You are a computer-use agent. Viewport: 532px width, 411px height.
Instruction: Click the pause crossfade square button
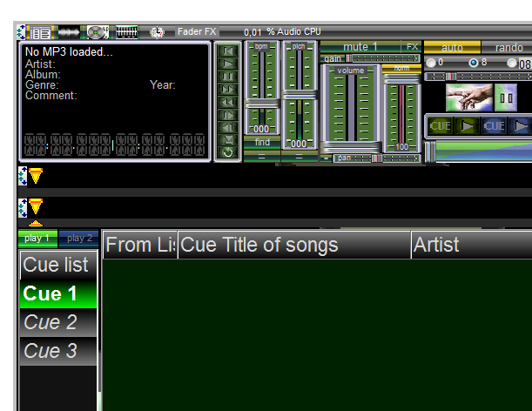506,98
